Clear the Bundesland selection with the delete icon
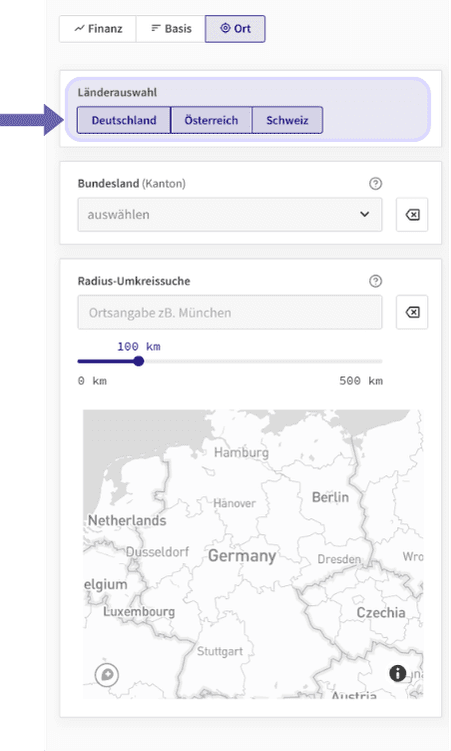The width and height of the screenshot is (451, 751). click(412, 215)
